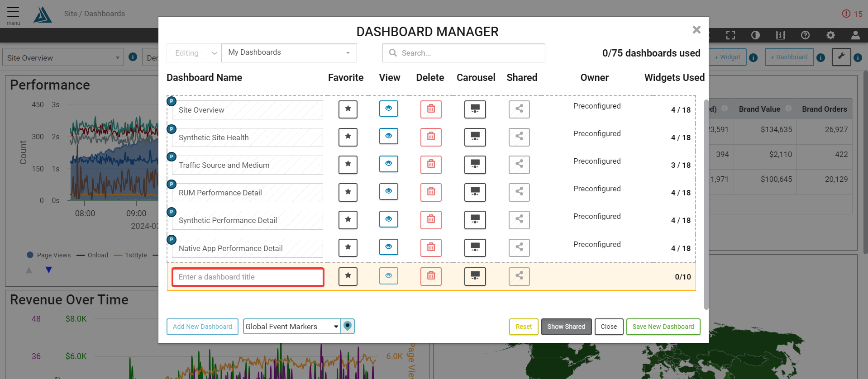868x379 pixels.
Task: Add RUM Performance Detail to carousel
Action: (475, 192)
